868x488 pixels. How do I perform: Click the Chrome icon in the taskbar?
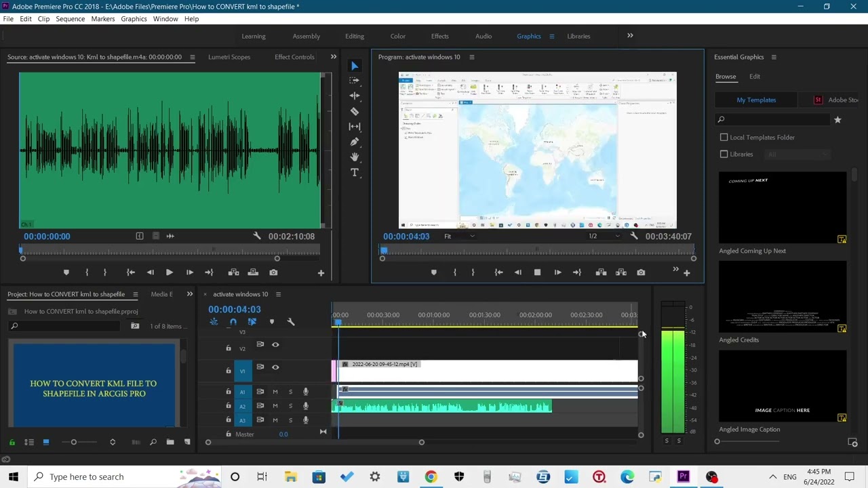coord(431,476)
